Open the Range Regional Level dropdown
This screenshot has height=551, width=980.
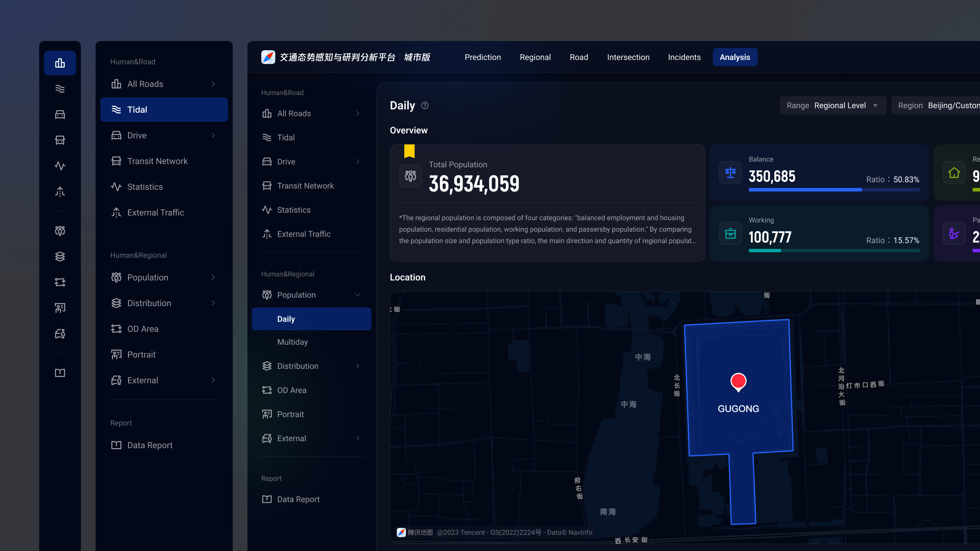pyautogui.click(x=833, y=105)
